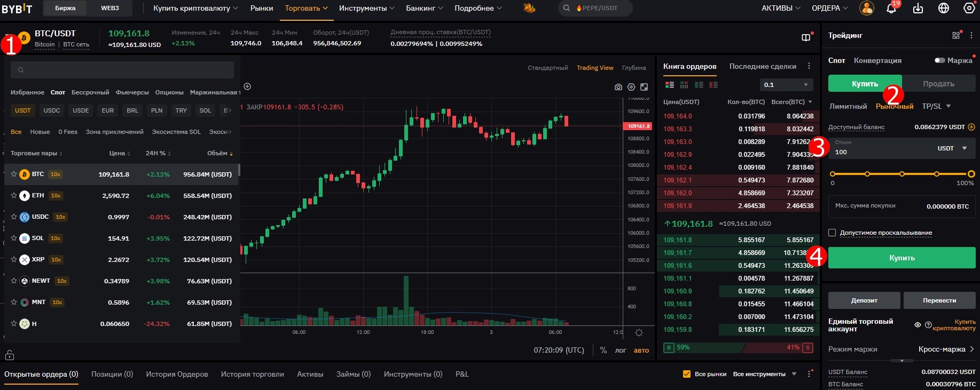Open the hexagon settings icon in header
Viewport: 980px width, 390px height.
969,8
